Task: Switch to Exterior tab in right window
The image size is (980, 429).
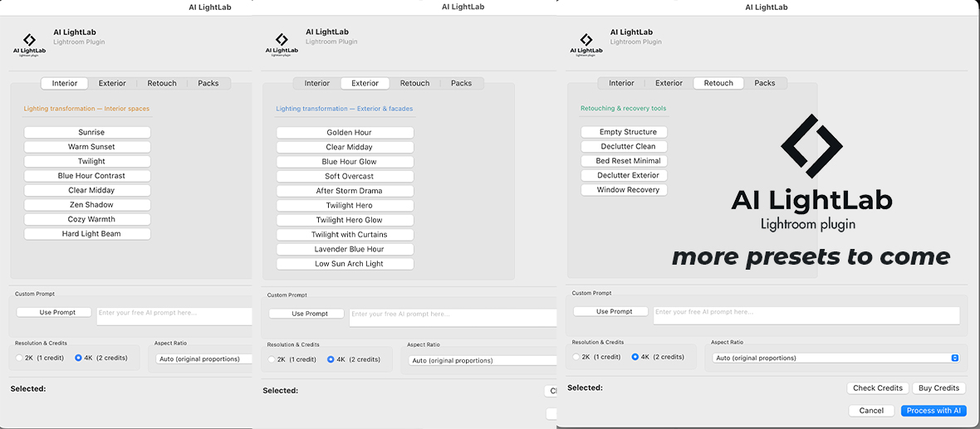Action: 669,83
